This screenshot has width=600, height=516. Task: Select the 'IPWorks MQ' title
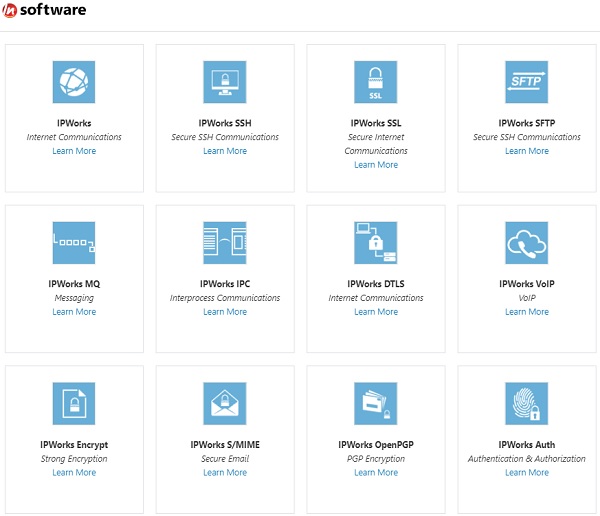(x=74, y=284)
